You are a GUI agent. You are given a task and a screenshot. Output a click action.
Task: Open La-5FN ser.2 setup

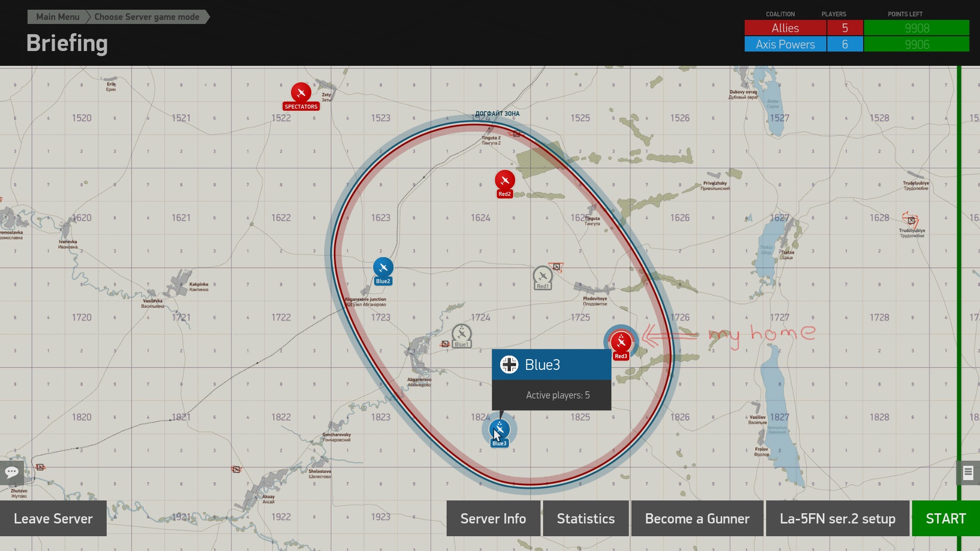(x=838, y=518)
